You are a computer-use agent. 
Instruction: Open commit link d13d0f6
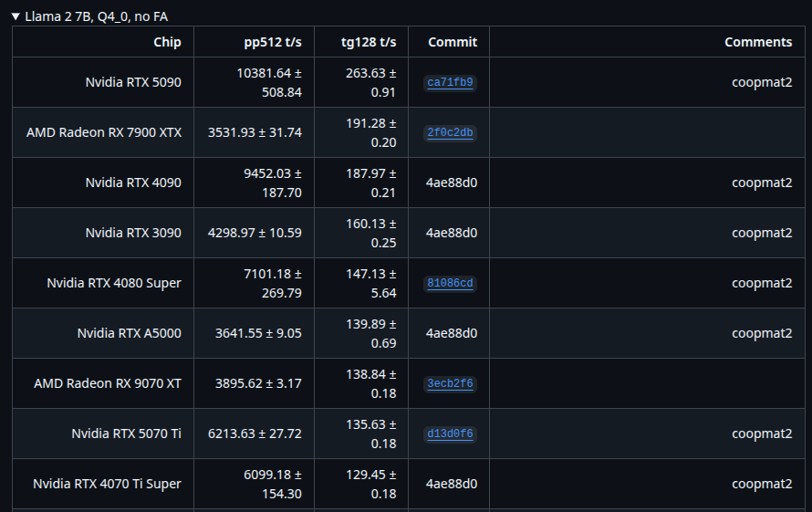(x=450, y=434)
